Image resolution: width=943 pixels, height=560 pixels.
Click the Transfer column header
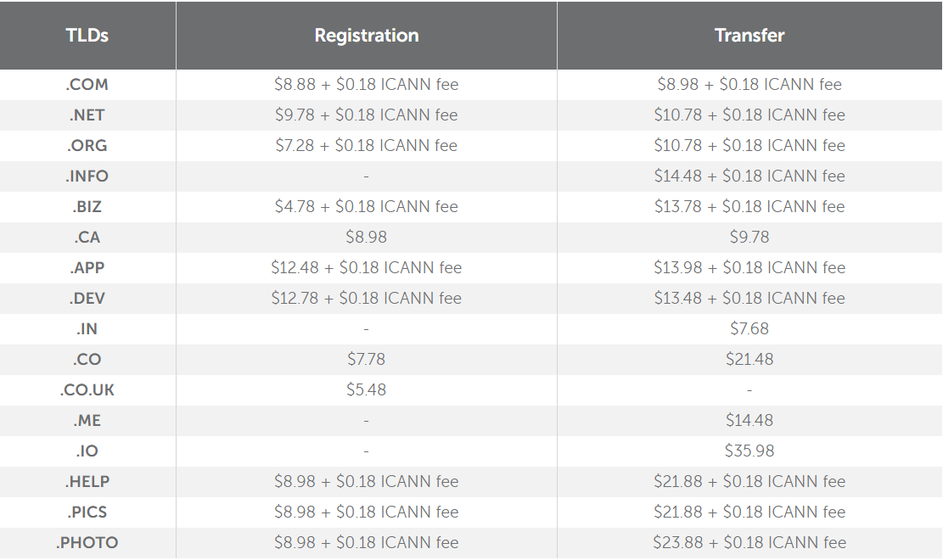click(749, 36)
